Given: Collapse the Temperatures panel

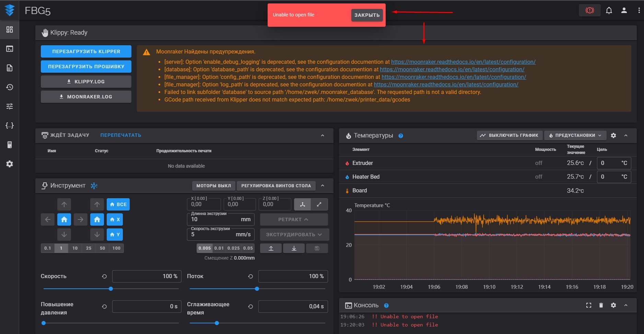Looking at the screenshot, I should (626, 135).
